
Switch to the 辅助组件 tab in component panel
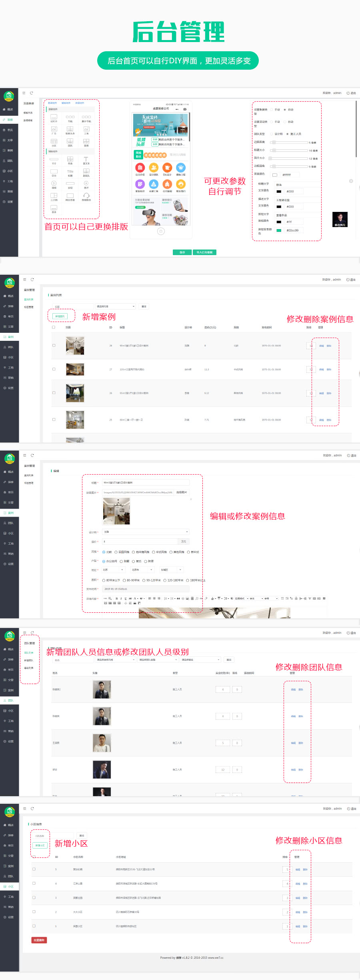pyautogui.click(x=66, y=103)
